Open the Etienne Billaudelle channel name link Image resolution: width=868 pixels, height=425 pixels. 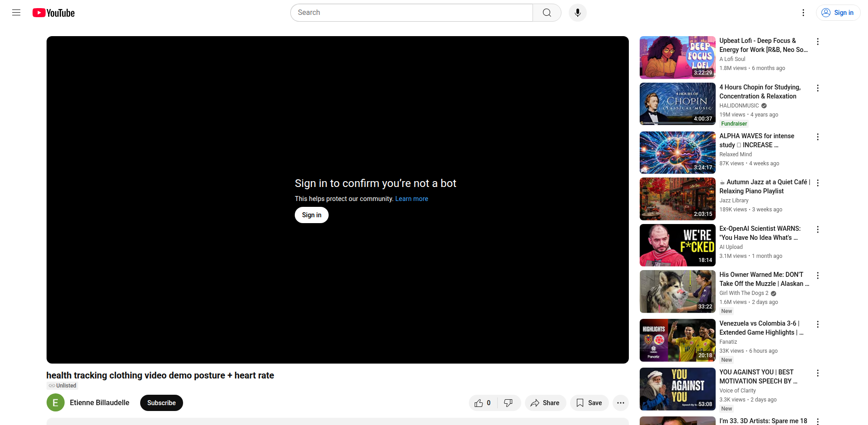99,402
